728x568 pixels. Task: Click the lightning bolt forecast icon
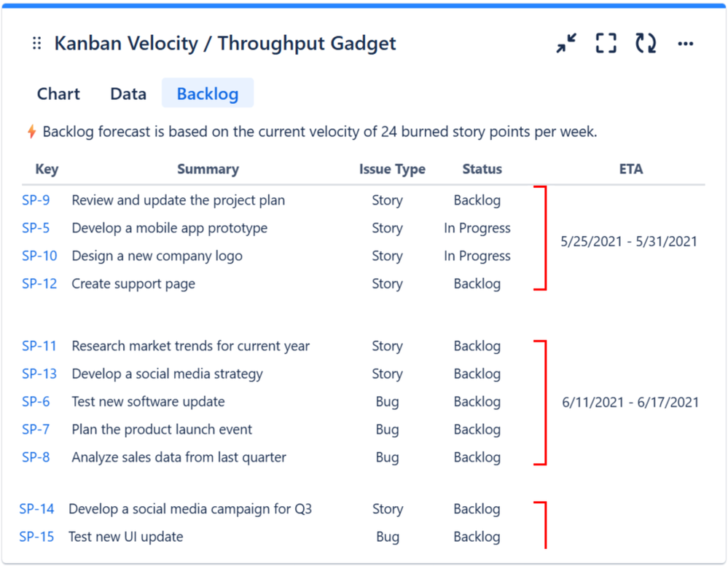(31, 132)
